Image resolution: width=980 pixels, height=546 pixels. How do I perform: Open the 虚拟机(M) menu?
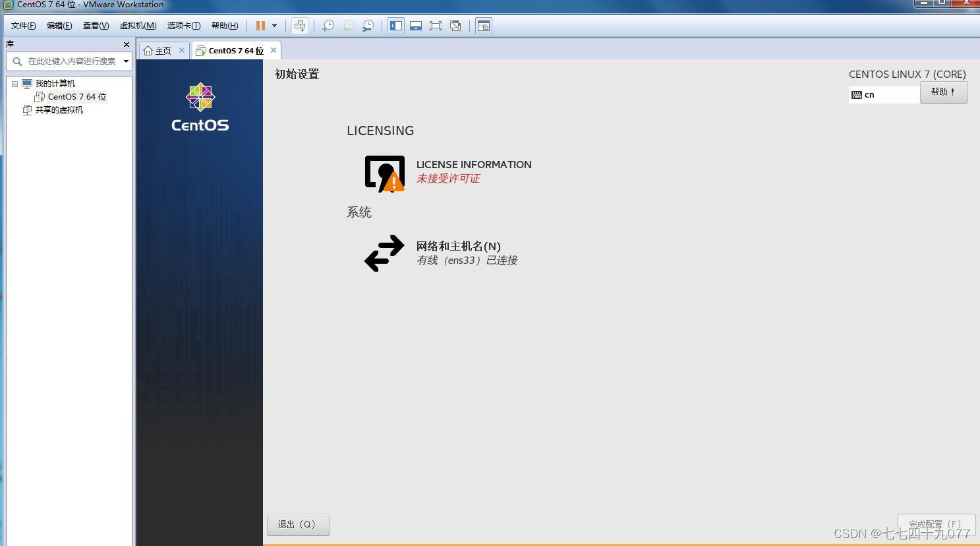[x=137, y=25]
